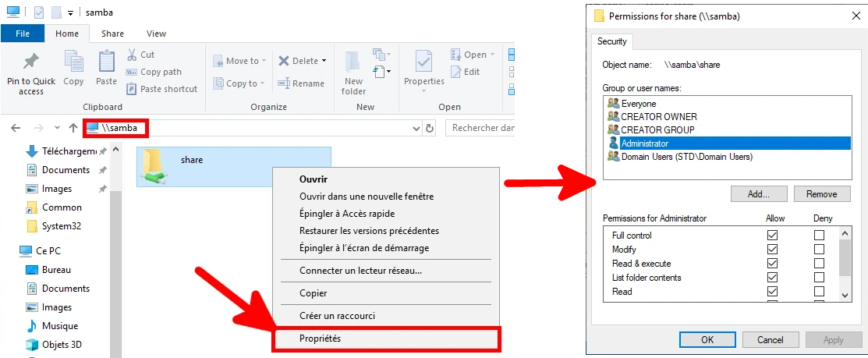Click Copy path in Clipboard group

pyautogui.click(x=154, y=72)
